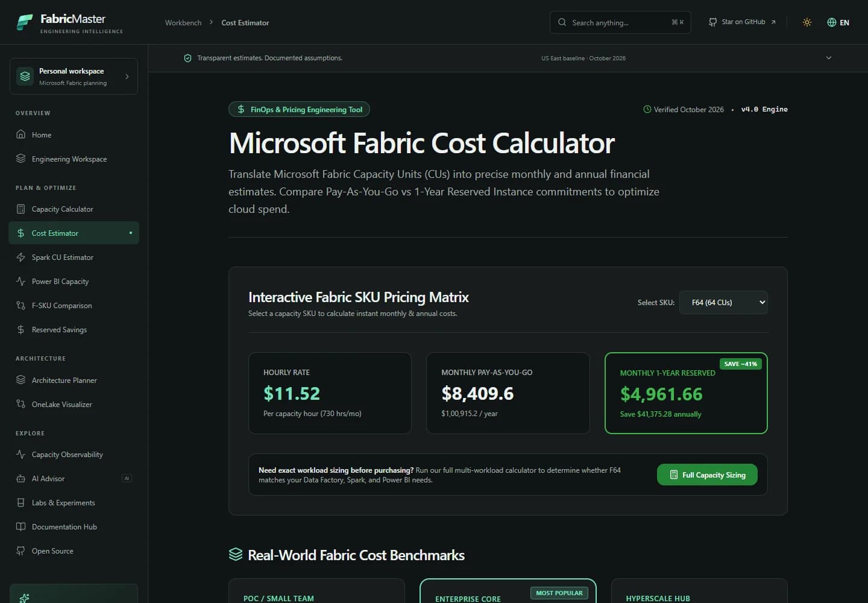Click the F-SKU Comparison icon
The image size is (868, 603).
tap(21, 305)
